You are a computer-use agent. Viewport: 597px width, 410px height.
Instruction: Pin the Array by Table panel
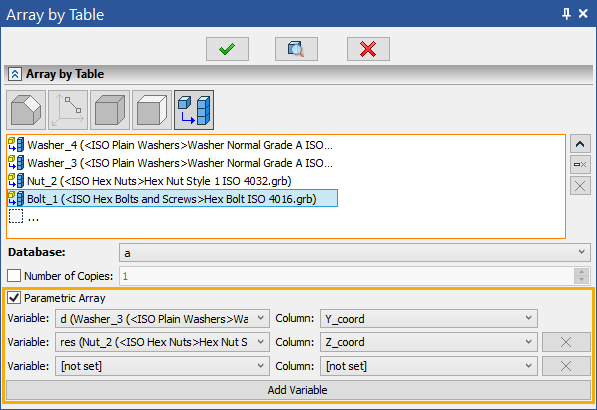[x=566, y=14]
